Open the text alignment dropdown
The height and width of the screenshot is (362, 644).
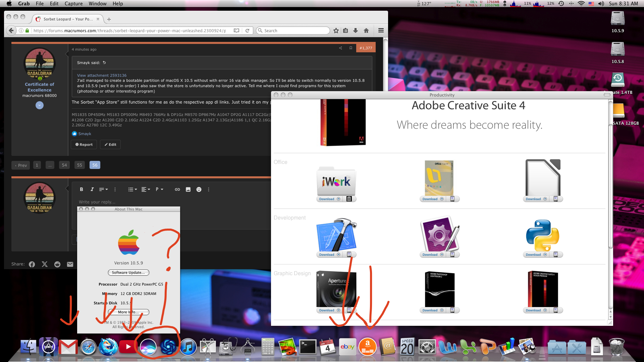(x=145, y=189)
